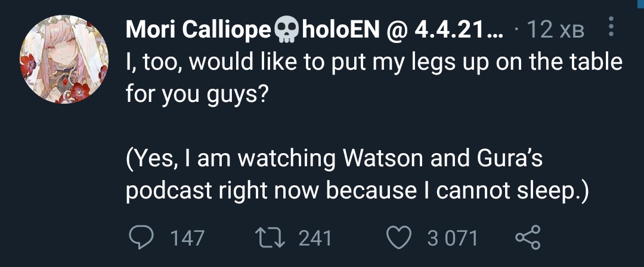Click the "Mori Calliope" display name
This screenshot has width=644, height=267.
199,30
